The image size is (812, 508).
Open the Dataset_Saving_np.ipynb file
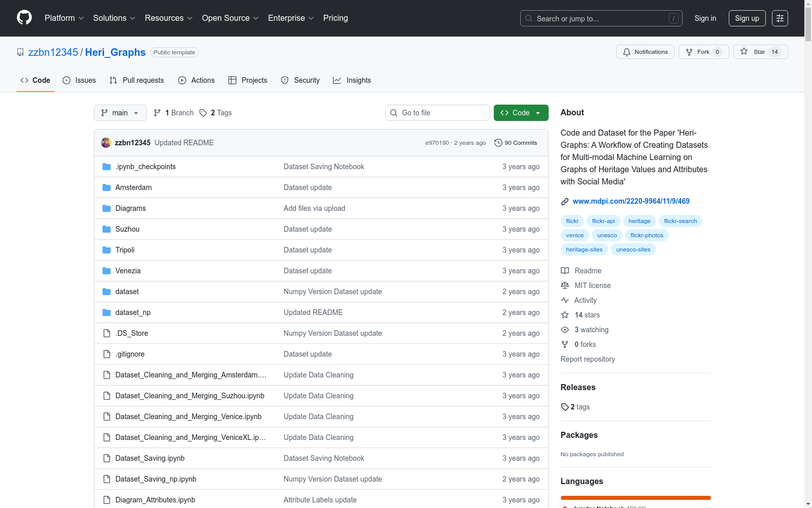click(x=156, y=479)
